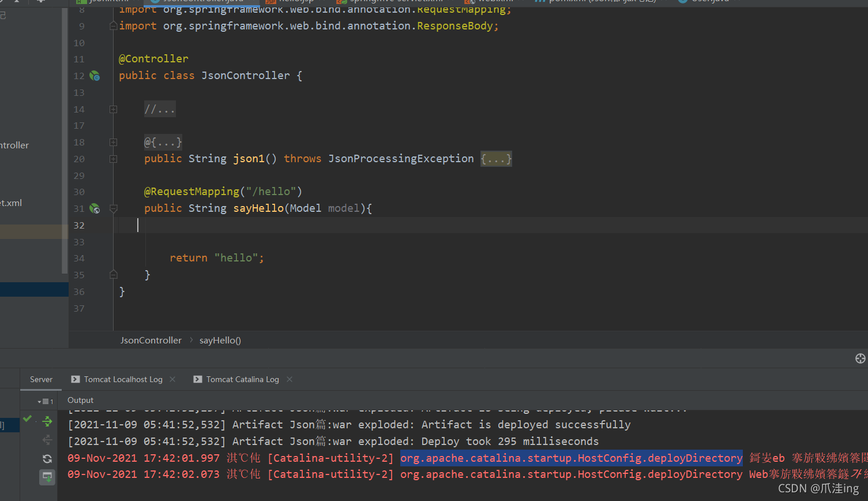Image resolution: width=868 pixels, height=501 pixels.
Task: Click the Spring bean gutter icon on line 12
Action: (x=95, y=76)
